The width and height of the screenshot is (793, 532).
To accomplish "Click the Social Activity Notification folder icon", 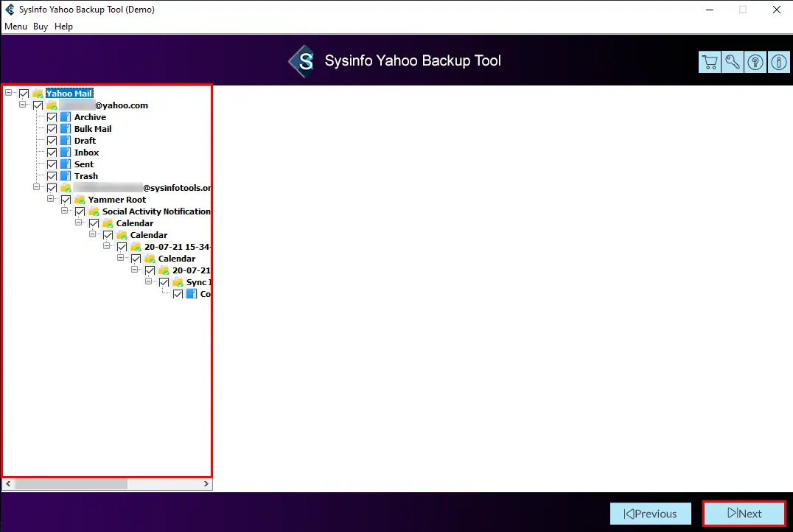I will pos(94,211).
